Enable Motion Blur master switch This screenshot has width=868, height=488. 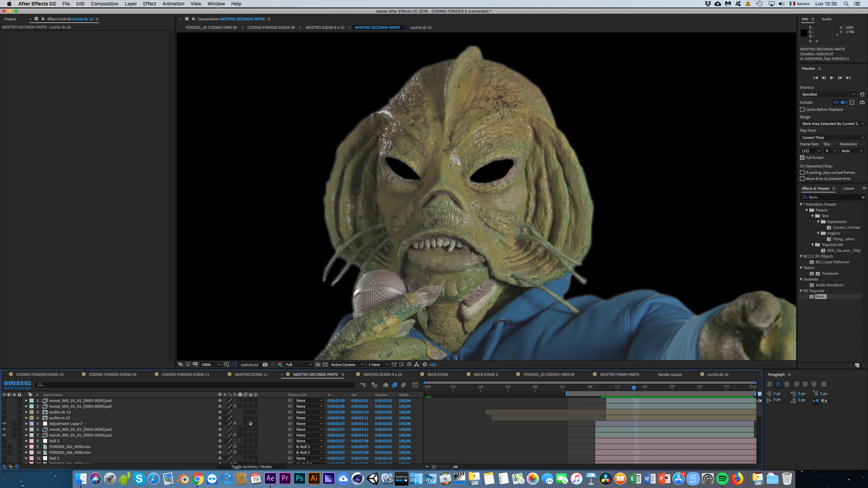tap(403, 385)
